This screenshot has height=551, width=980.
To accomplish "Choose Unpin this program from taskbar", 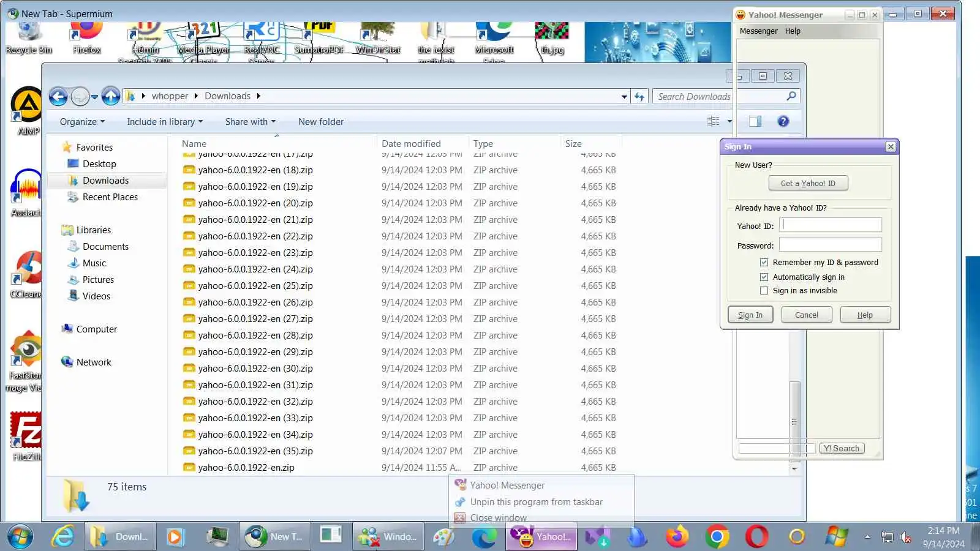I will coord(541,501).
